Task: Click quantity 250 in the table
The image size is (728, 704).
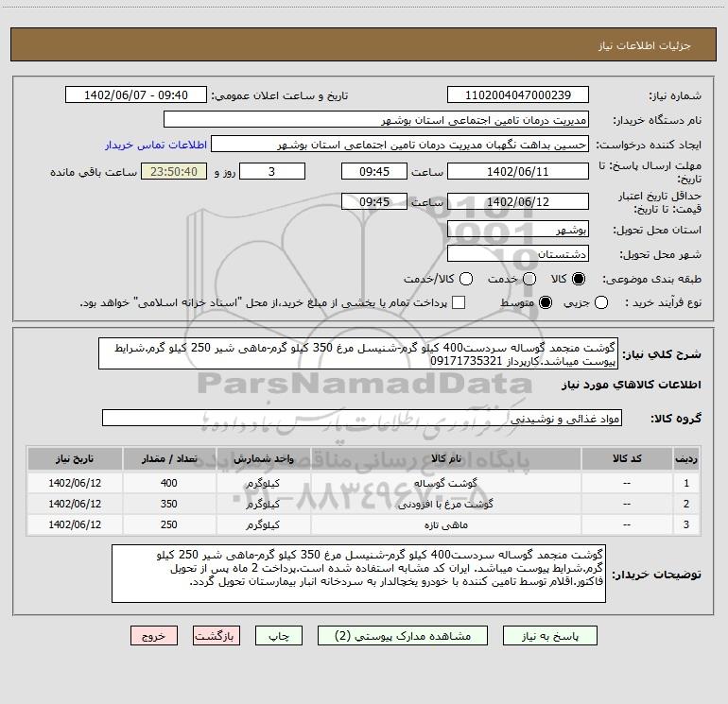Action: click(x=169, y=524)
